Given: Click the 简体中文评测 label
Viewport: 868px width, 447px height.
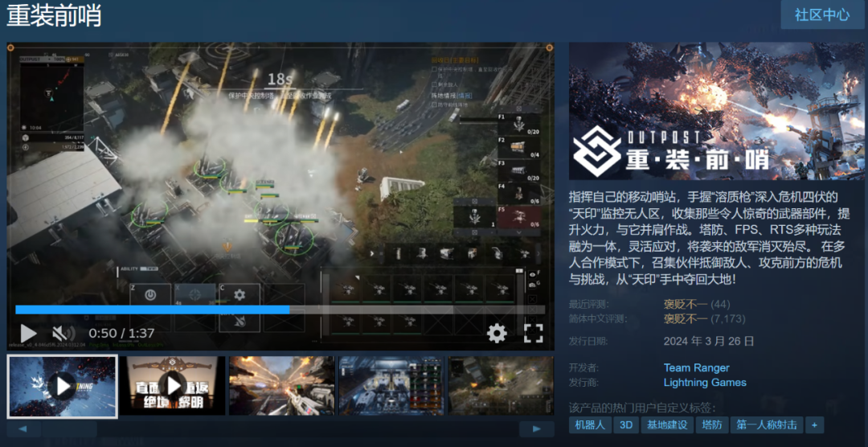Looking at the screenshot, I should [598, 318].
